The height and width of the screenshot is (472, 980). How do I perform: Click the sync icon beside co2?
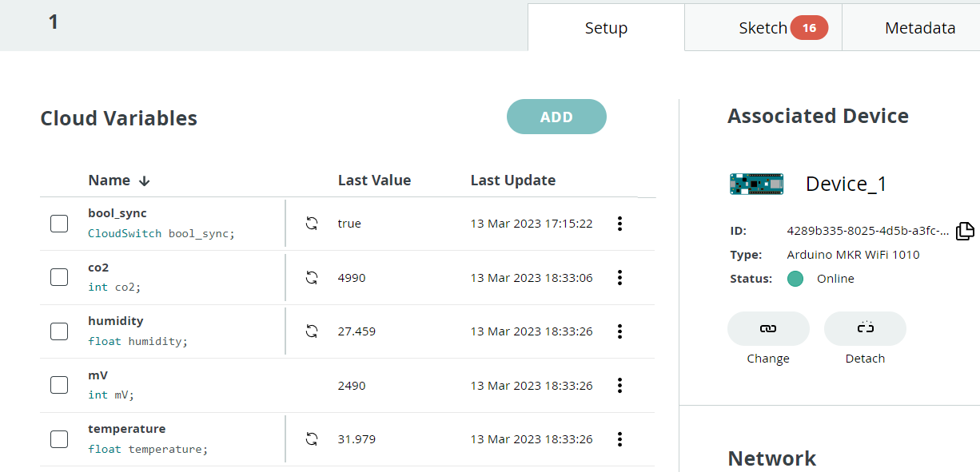[310, 277]
